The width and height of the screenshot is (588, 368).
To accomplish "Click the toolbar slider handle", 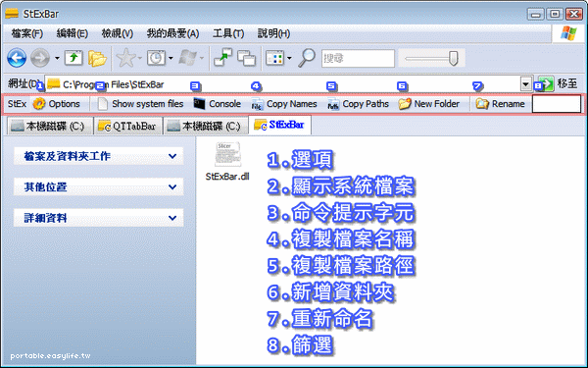I will 454,58.
